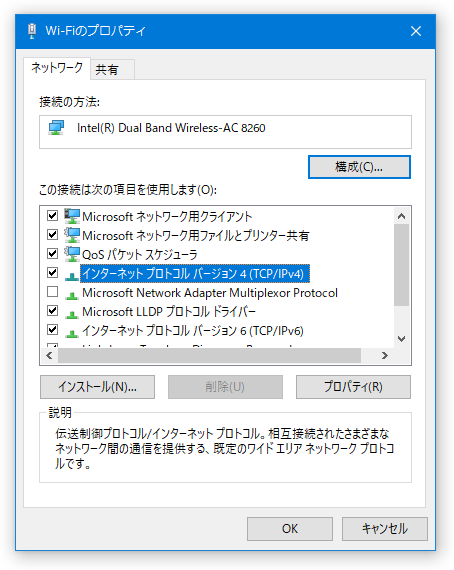Click the Microsoft ネットワーク用クライアント icon

[x=72, y=216]
